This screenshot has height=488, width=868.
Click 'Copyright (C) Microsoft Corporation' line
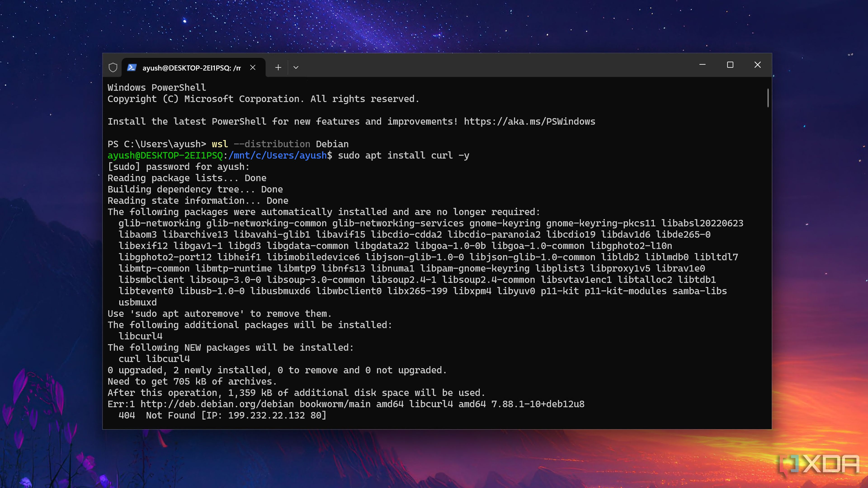tap(264, 99)
